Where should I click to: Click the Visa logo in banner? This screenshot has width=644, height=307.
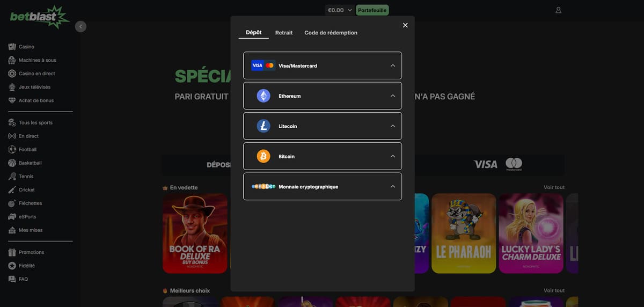486,164
